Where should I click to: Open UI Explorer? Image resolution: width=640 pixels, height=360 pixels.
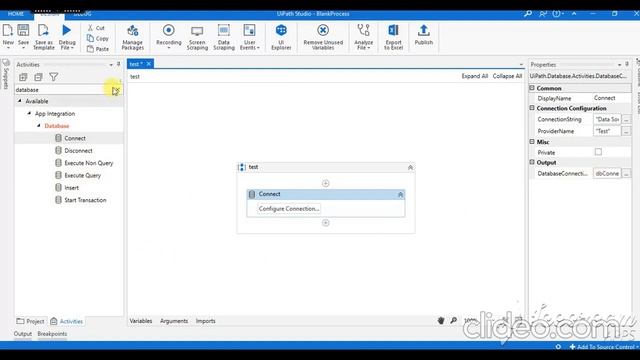281,36
